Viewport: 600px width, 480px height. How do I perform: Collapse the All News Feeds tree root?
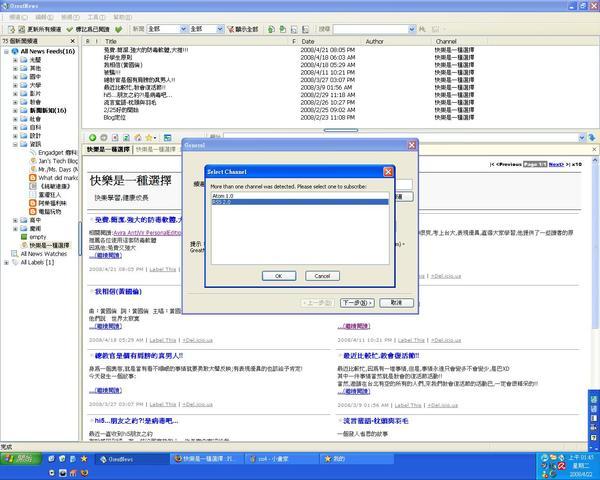[x=7, y=51]
